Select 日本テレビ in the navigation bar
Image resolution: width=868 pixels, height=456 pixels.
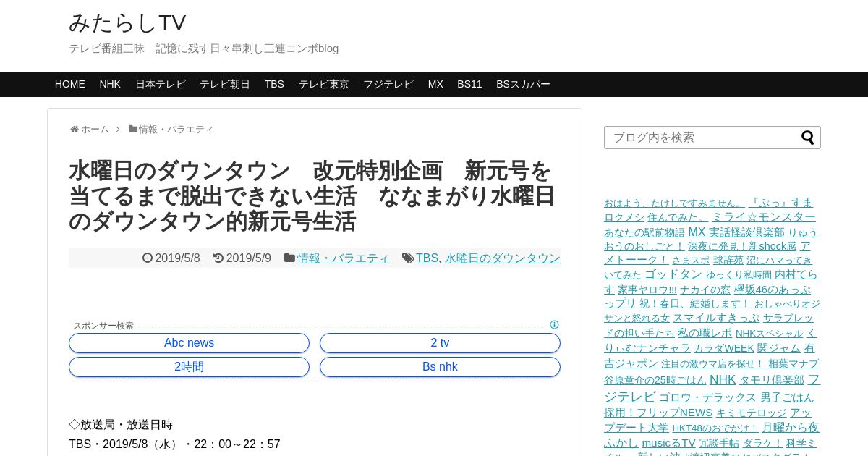tap(161, 84)
